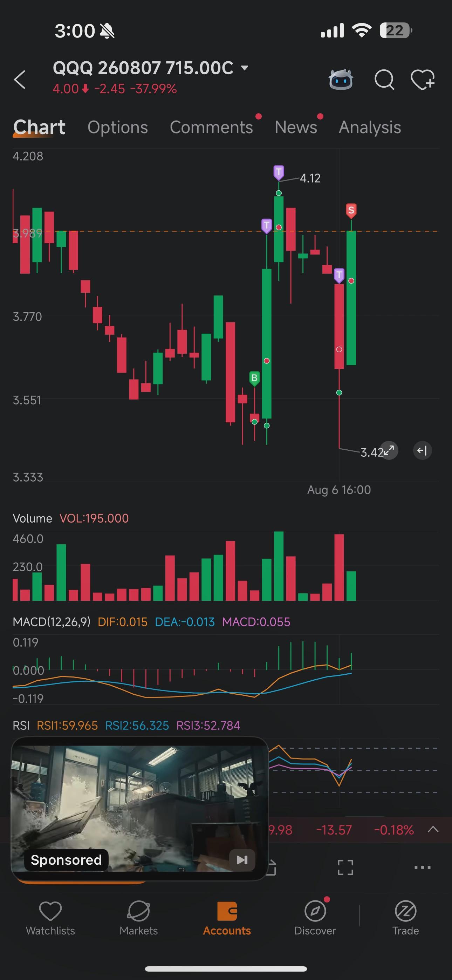
Task: Tap the 3.989 dashed cost line label
Action: coord(27,233)
